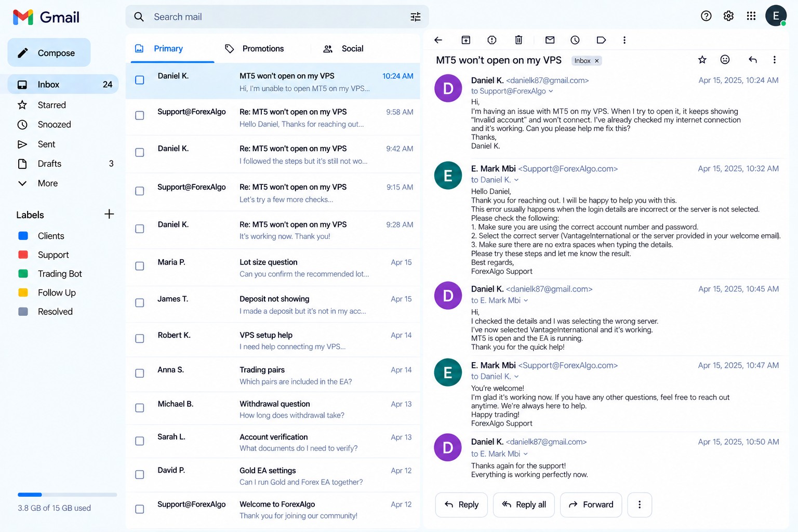This screenshot has height=532, width=798.
Task: Expand recipient details on 10:45 AM message
Action: coord(526,301)
